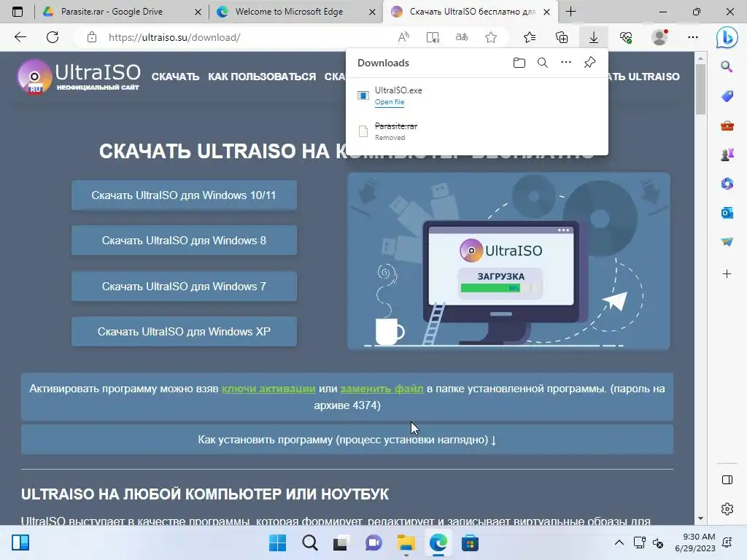
Task: Open КАК ПОЛЬЗОВАТЬСЯ navigation item
Action: click(262, 77)
